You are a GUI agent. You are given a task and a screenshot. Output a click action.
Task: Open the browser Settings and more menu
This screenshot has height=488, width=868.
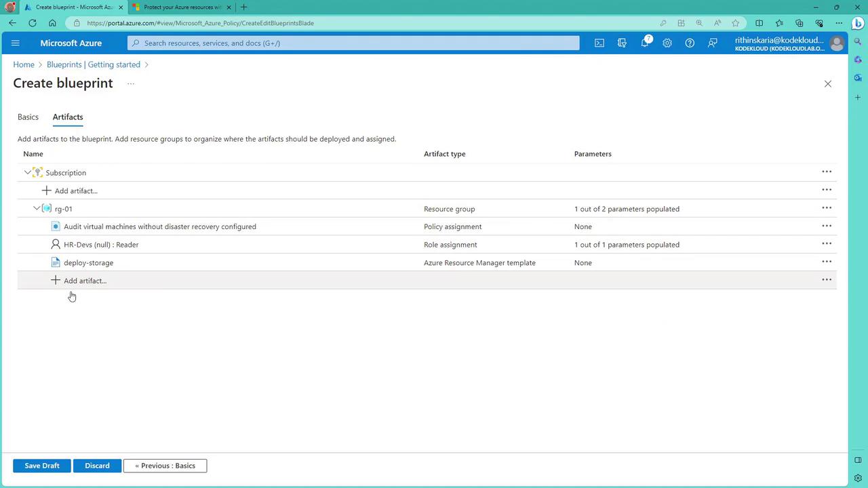click(x=840, y=23)
